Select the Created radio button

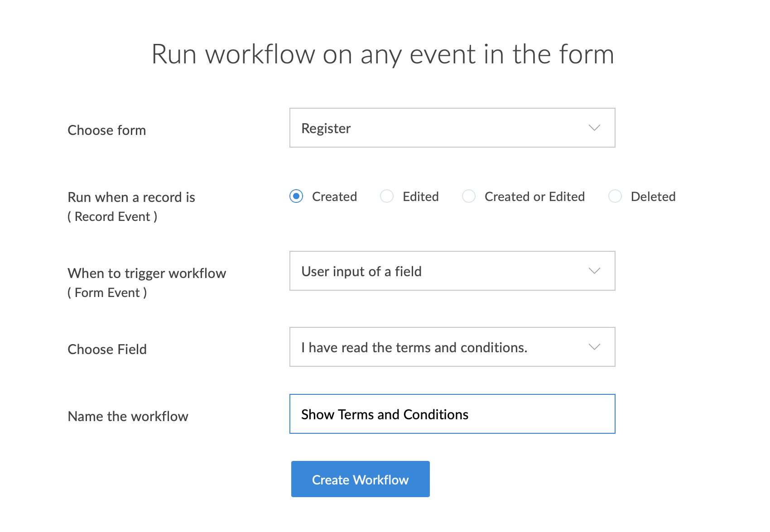point(296,197)
